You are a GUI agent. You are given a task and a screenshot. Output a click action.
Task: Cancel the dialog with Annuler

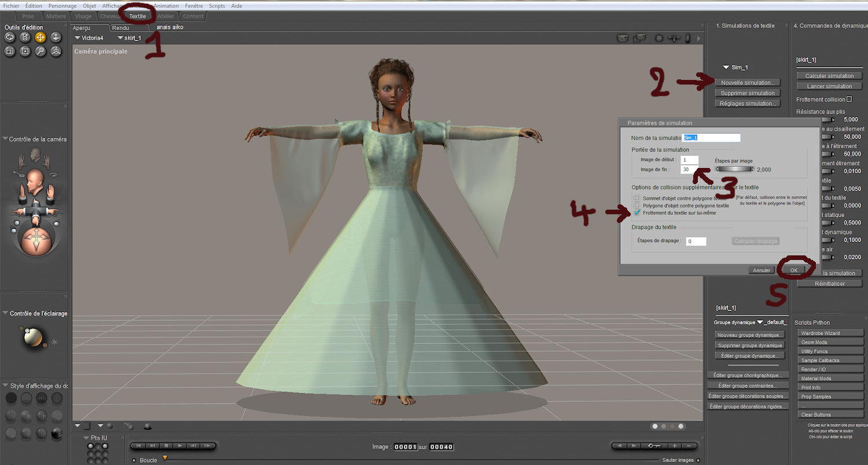tap(762, 270)
